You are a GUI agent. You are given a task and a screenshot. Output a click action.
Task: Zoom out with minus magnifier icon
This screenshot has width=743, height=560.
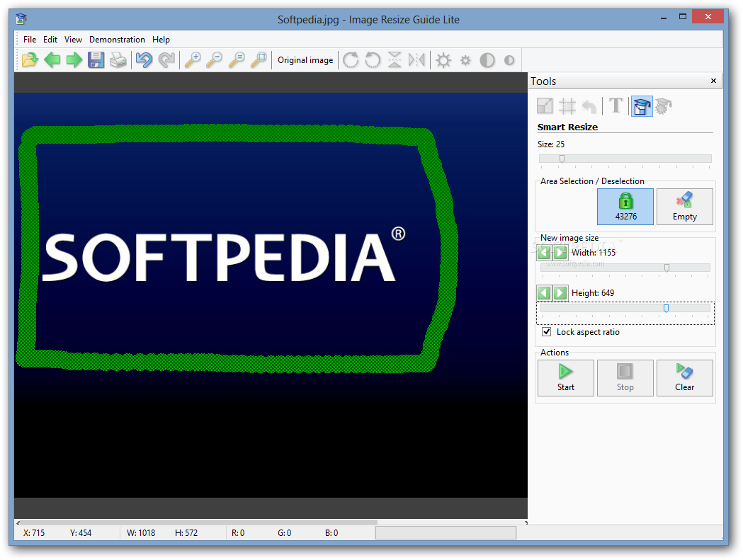[214, 60]
